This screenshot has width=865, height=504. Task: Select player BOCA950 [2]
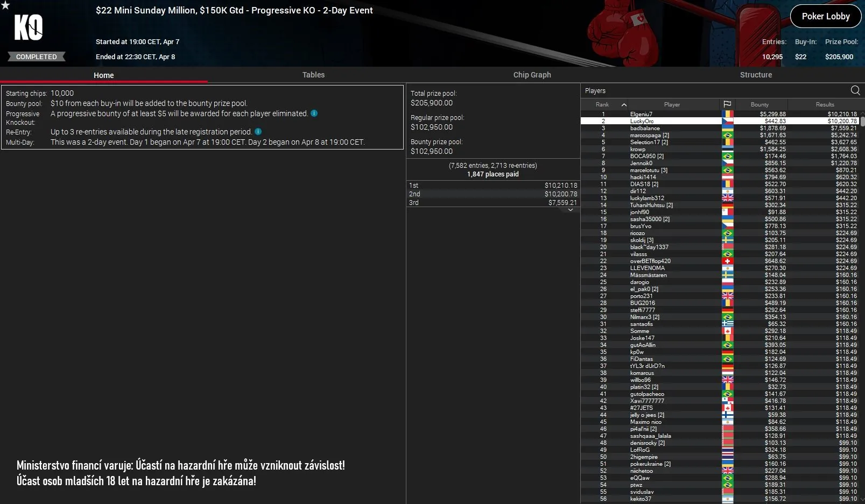click(720, 156)
